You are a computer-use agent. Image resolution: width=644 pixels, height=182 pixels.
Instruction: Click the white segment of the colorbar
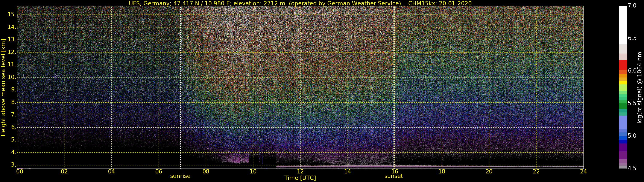click(623, 25)
